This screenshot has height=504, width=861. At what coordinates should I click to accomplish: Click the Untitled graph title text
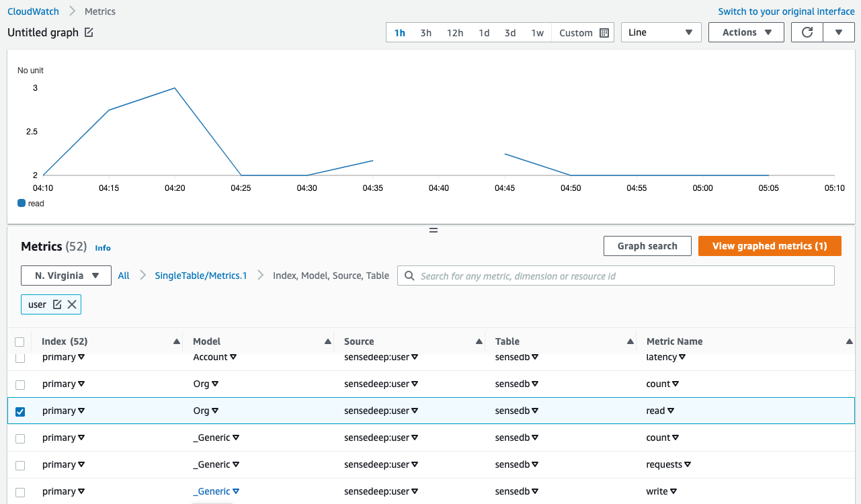point(43,32)
